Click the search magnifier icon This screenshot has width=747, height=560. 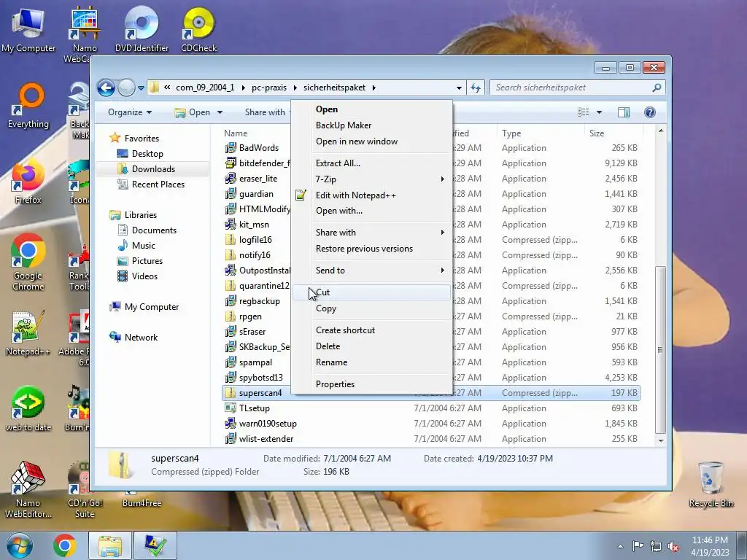coord(657,87)
